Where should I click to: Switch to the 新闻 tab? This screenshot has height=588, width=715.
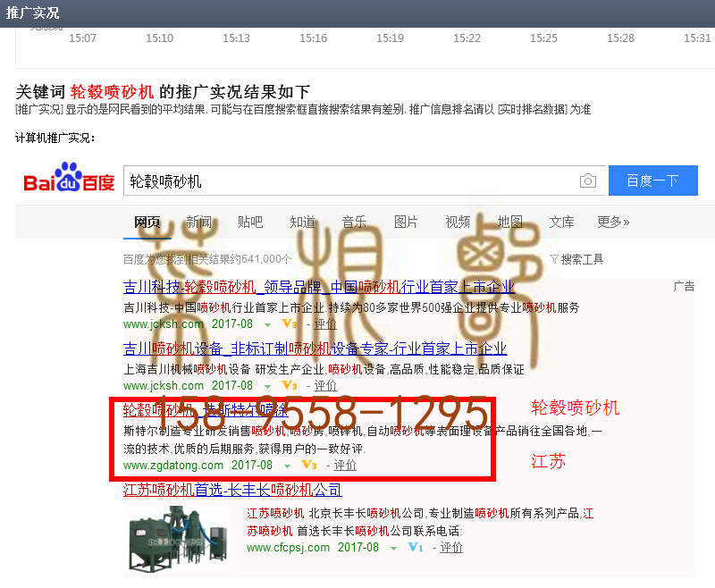click(198, 222)
